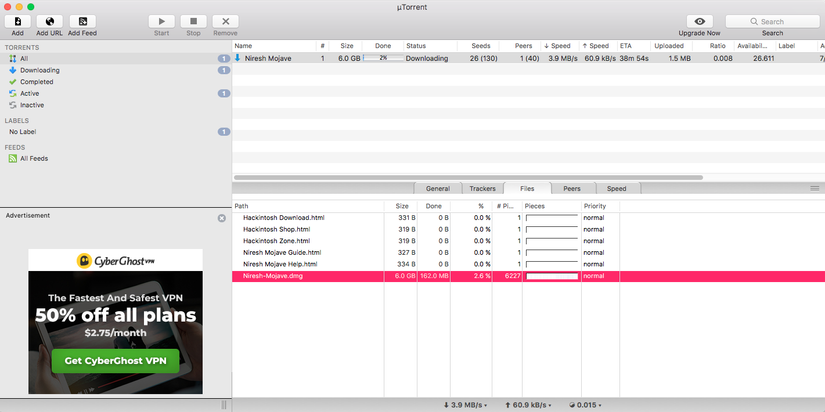Switch to the Peers tab
Screen dimensions: 825x412
572,188
